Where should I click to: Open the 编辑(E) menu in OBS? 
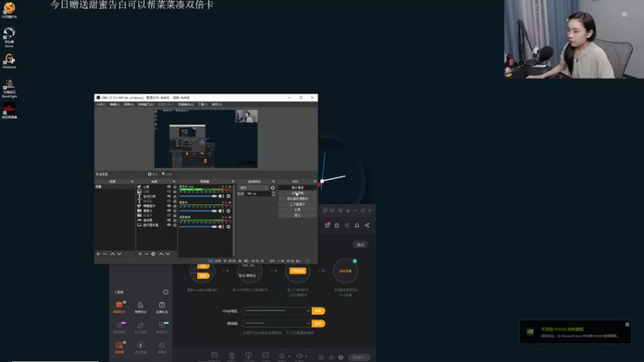[x=114, y=105]
